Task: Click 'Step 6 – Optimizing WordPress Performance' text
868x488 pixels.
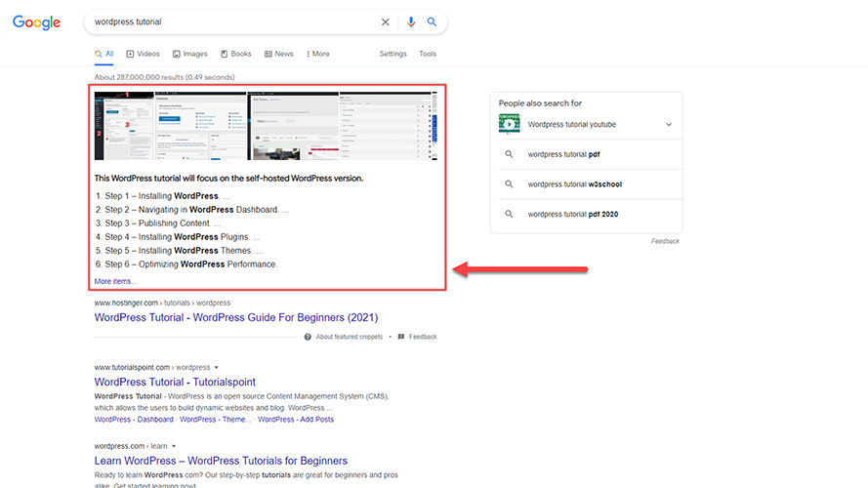Action: tap(190, 264)
